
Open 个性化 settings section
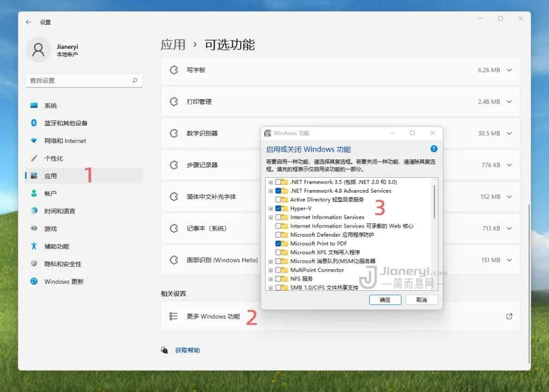pyautogui.click(x=84, y=158)
